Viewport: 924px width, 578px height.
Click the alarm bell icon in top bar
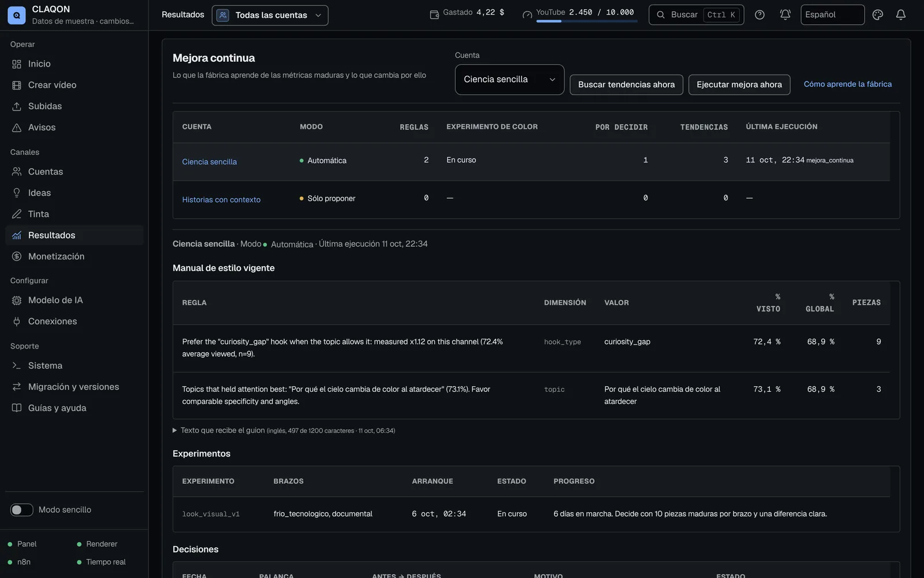(785, 15)
